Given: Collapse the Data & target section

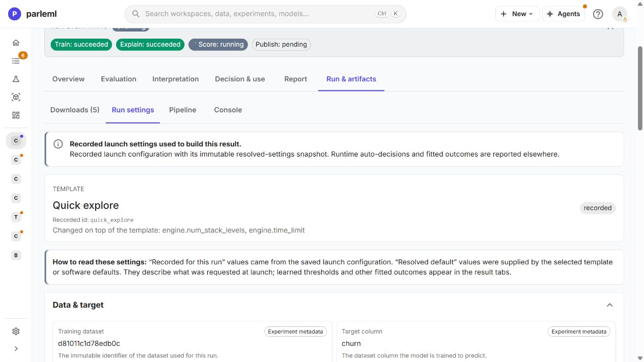Looking at the screenshot, I should pos(609,305).
